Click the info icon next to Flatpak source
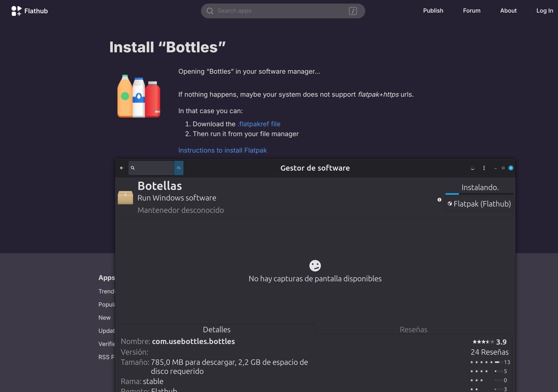 439,200
